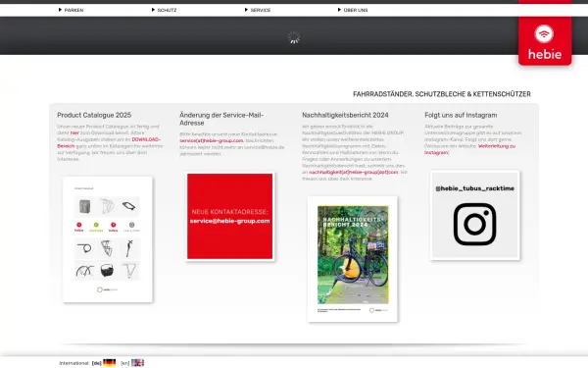Open the SCHUTZ menu
The width and height of the screenshot is (588, 368).
(x=167, y=10)
